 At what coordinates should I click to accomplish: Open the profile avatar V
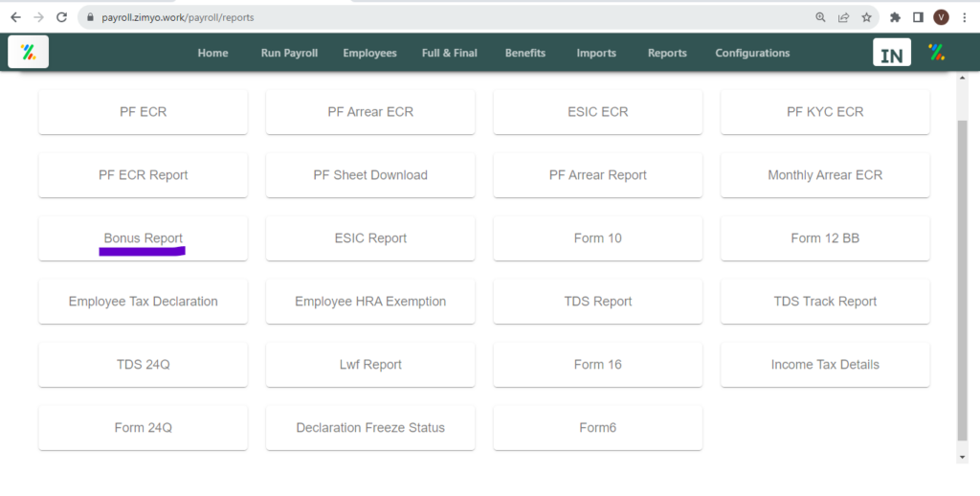tap(942, 17)
